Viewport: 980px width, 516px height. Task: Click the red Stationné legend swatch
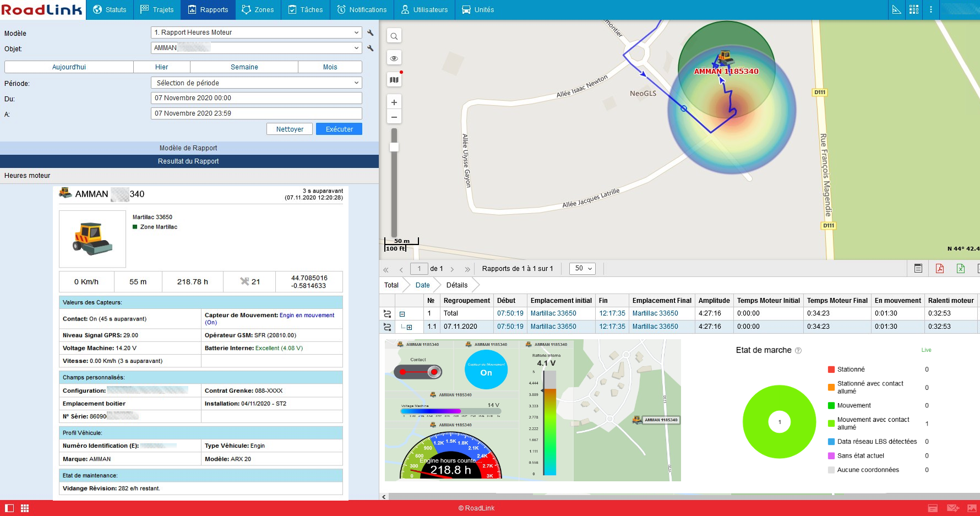coord(831,370)
